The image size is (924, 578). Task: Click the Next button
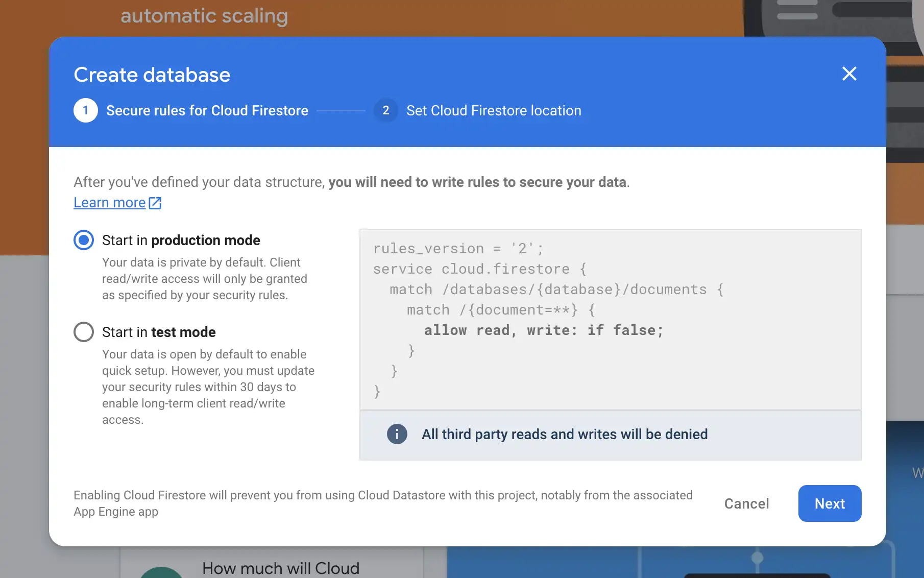pos(830,503)
